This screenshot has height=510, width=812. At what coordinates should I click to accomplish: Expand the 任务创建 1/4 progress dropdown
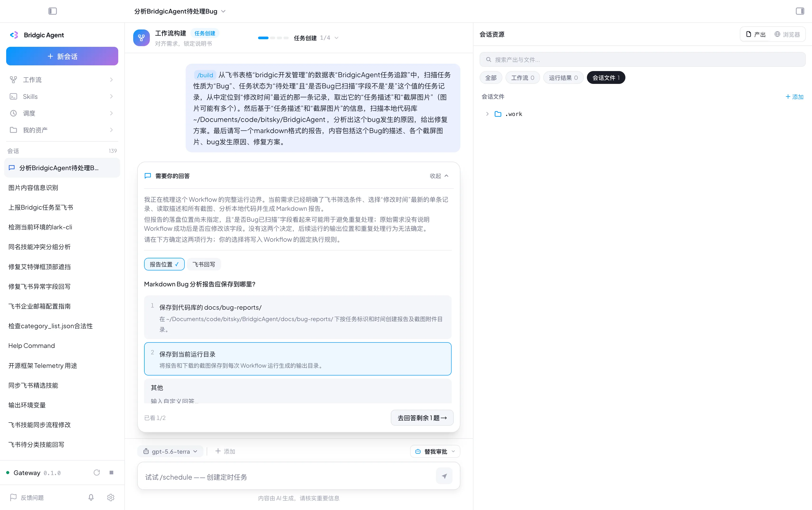336,38
